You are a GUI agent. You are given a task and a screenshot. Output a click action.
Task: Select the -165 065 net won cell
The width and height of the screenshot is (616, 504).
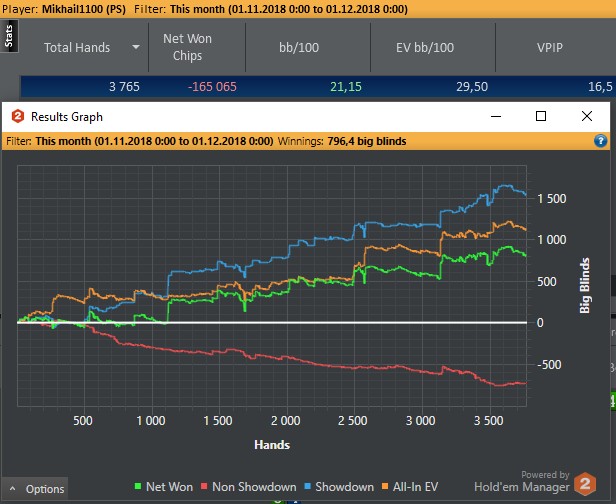212,86
